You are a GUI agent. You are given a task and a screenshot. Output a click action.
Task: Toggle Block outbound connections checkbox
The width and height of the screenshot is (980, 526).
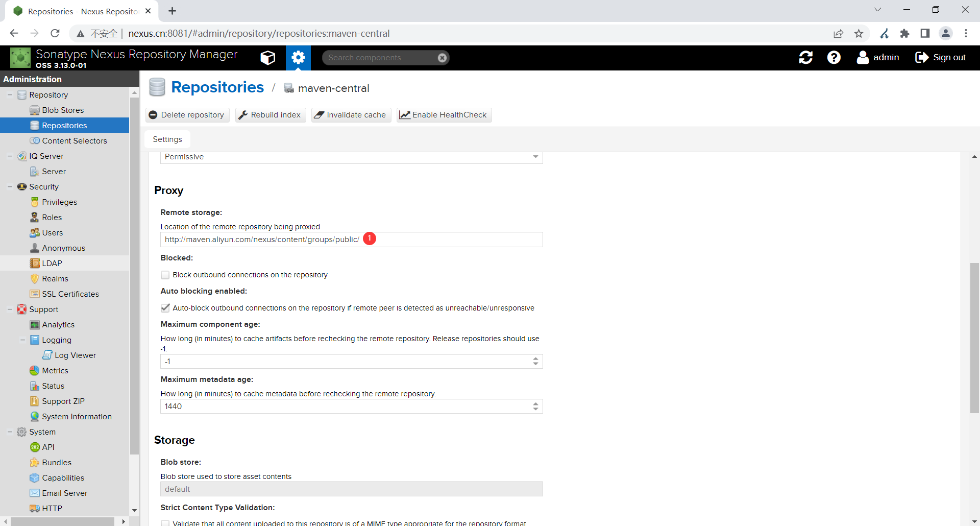pos(165,275)
